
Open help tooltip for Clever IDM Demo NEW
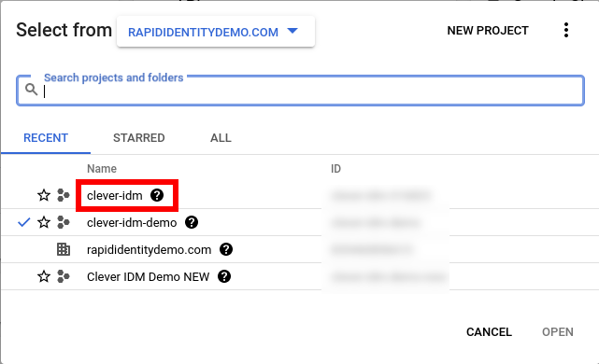pyautogui.click(x=224, y=276)
